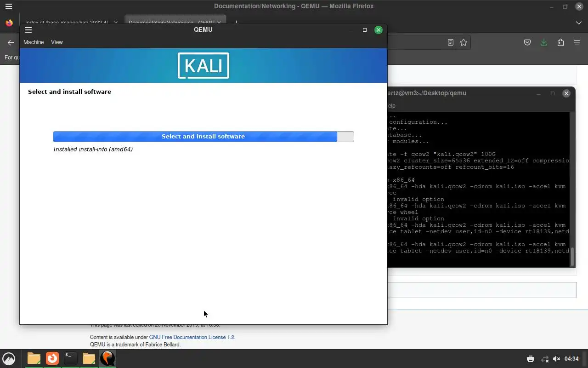The width and height of the screenshot is (588, 368).
Task: Open second folder icon in taskbar
Action: (89, 358)
